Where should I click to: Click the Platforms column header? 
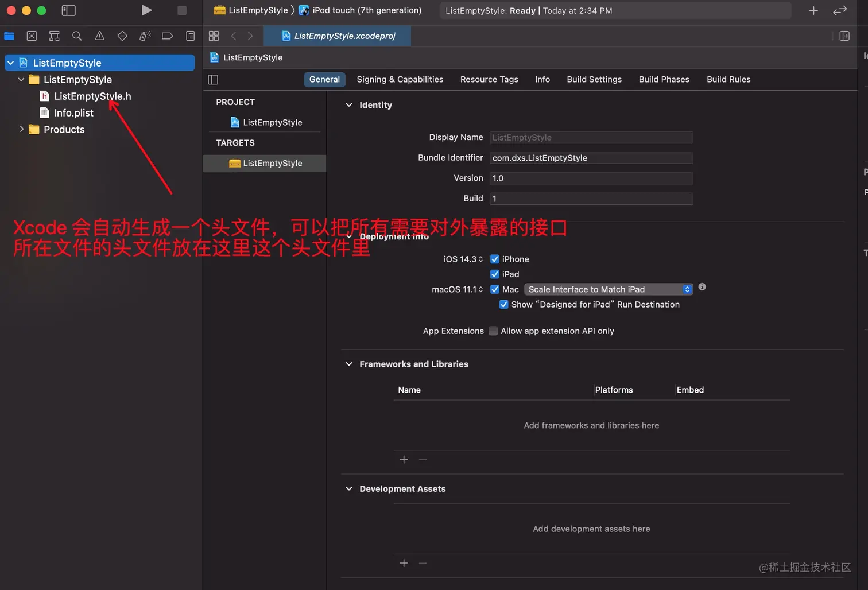pyautogui.click(x=614, y=390)
